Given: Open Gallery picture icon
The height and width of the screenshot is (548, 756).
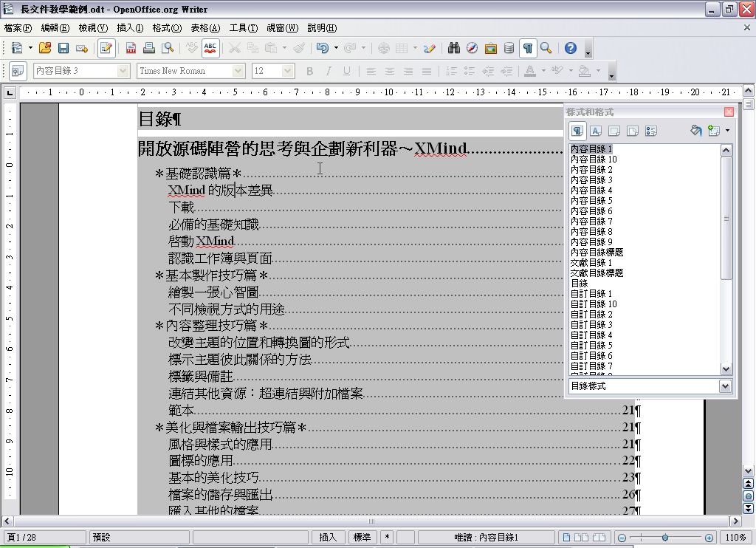Looking at the screenshot, I should pyautogui.click(x=490, y=48).
